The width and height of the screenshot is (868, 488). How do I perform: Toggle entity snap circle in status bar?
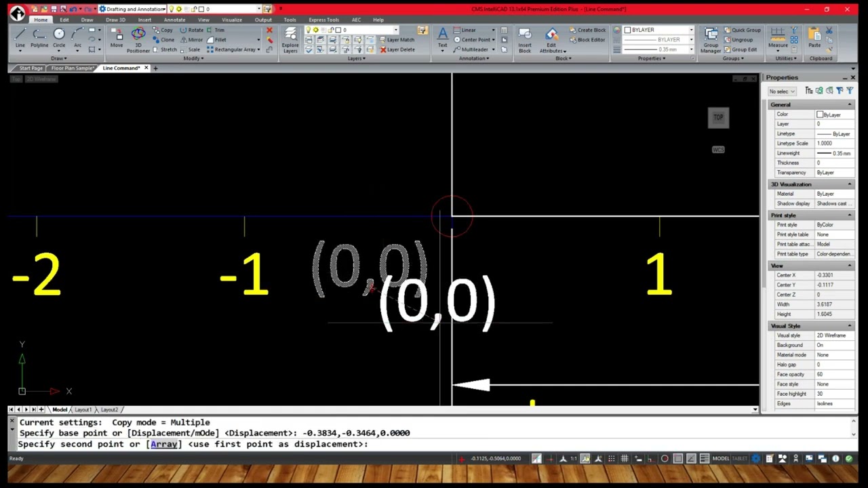665,459
